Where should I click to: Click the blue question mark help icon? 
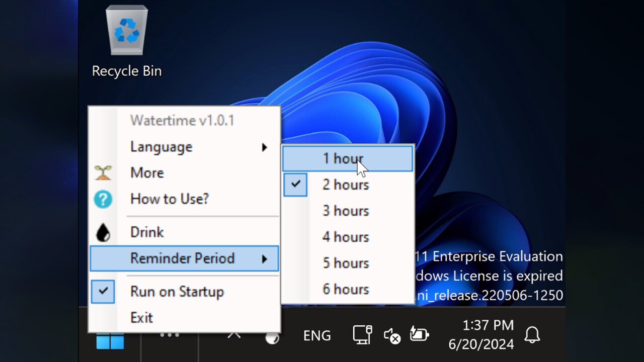[103, 199]
